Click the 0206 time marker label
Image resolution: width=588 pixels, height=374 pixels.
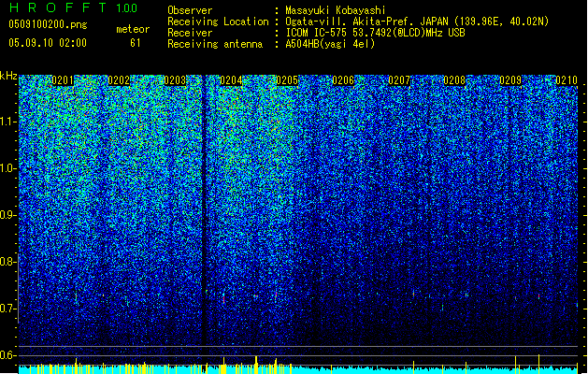(343, 80)
